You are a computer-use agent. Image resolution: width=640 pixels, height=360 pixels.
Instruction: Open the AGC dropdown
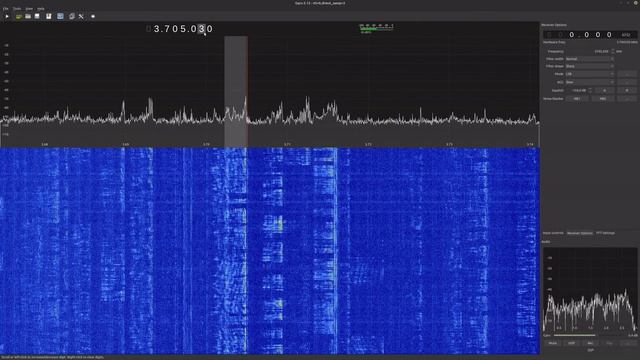coord(589,82)
